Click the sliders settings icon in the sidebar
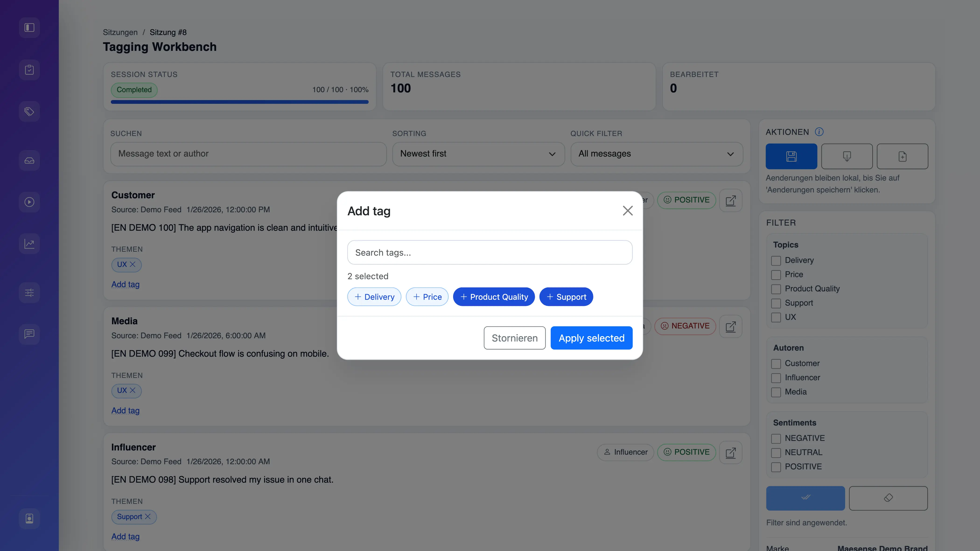Viewport: 980px width, 551px height. pyautogui.click(x=29, y=293)
